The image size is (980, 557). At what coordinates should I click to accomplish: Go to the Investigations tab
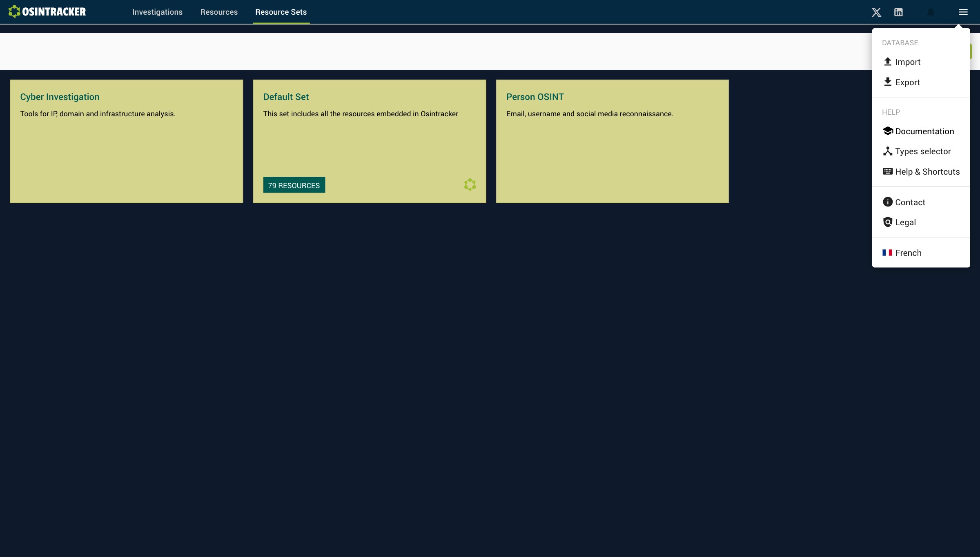[157, 12]
